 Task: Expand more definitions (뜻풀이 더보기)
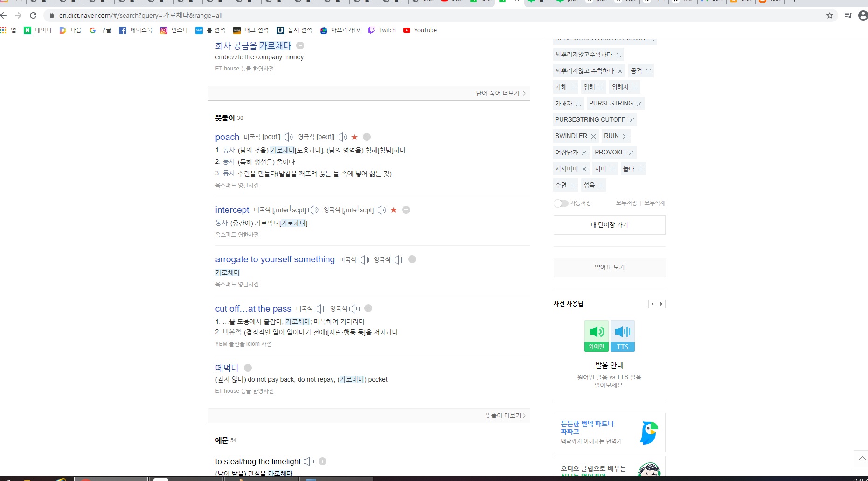pos(505,416)
